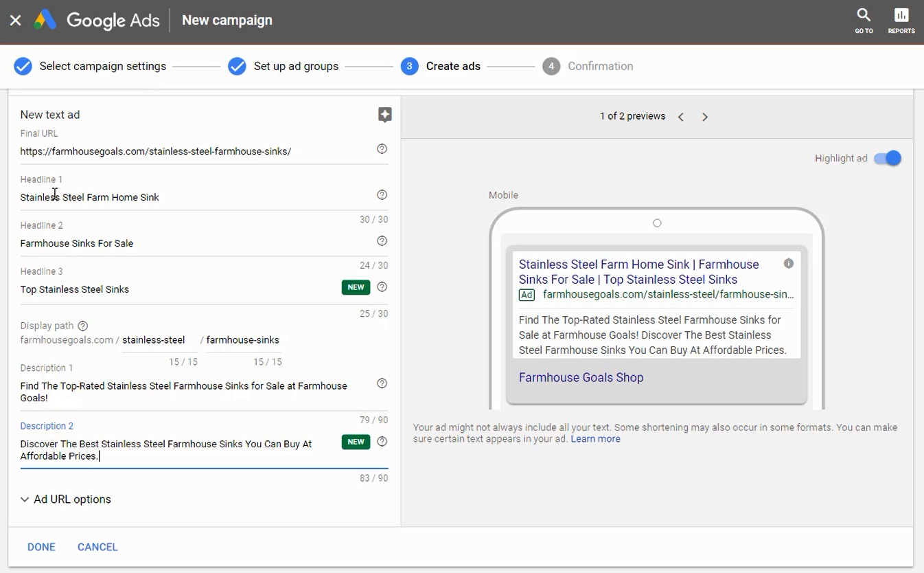The image size is (924, 573).
Task: Open the Reports icon
Action: pos(901,21)
